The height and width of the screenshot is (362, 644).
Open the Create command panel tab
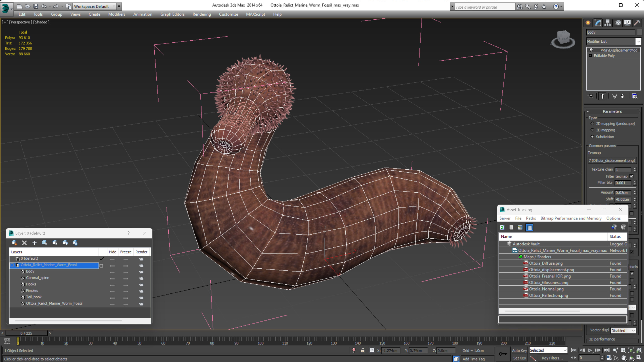(588, 23)
